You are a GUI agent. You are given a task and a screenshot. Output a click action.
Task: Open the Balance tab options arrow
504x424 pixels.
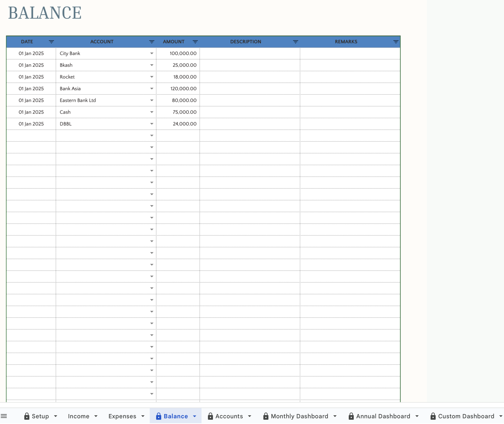[195, 416]
